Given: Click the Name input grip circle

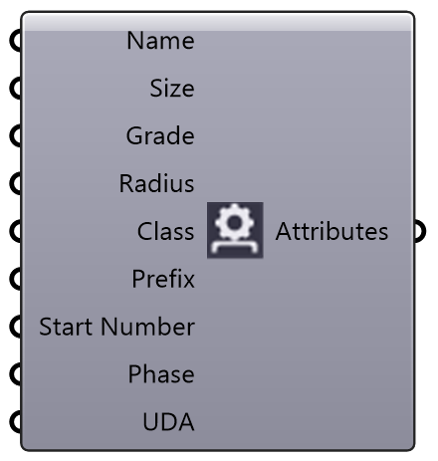Looking at the screenshot, I should 16,41.
